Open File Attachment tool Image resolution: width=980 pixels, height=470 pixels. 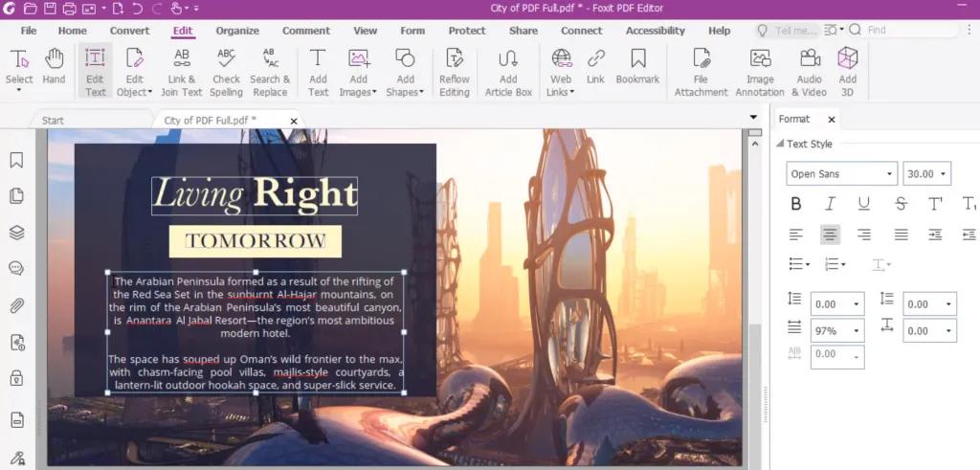coord(701,73)
